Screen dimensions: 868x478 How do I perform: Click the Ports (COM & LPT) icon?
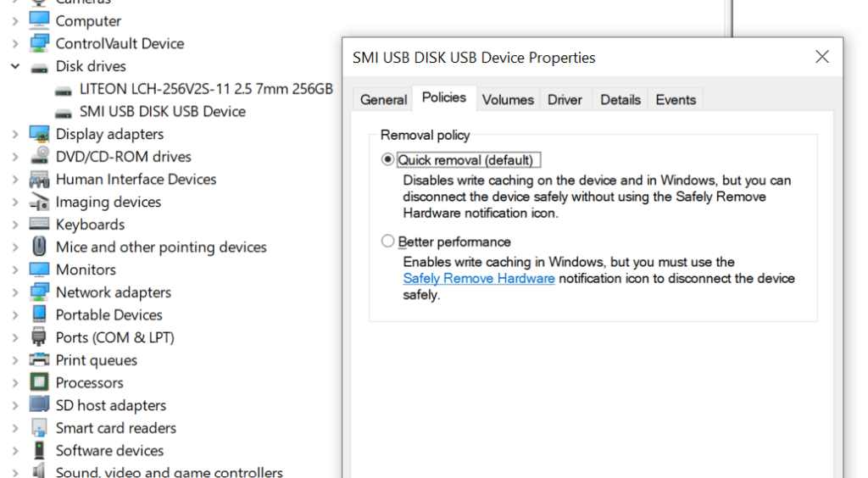[x=39, y=336]
